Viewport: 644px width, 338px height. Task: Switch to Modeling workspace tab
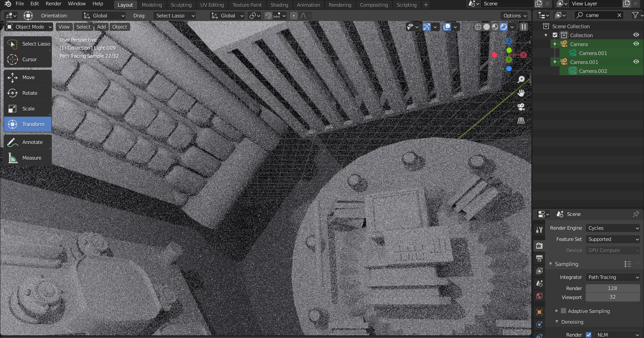tap(152, 5)
